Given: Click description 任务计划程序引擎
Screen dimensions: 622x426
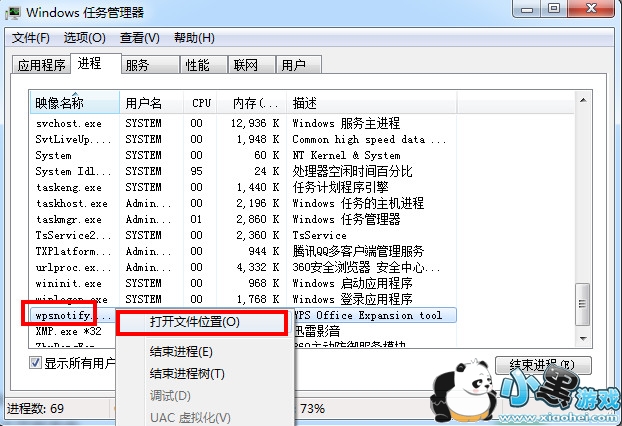Looking at the screenshot, I should (340, 187).
